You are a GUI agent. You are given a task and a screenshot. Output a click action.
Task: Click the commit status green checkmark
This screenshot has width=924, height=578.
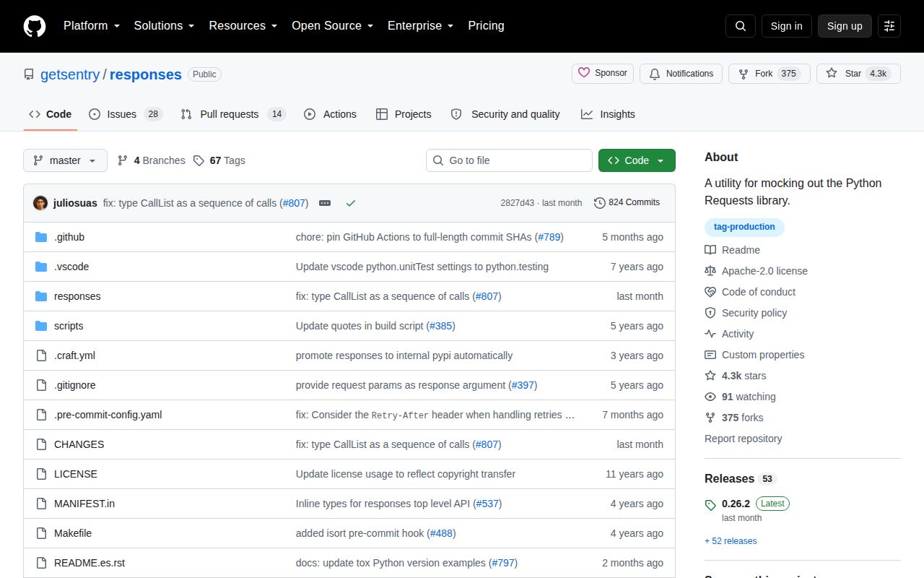point(351,203)
